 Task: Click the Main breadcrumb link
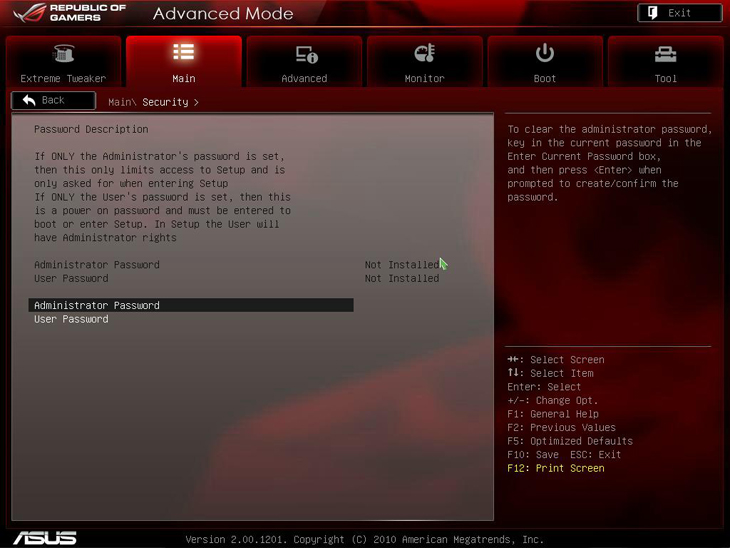(120, 102)
